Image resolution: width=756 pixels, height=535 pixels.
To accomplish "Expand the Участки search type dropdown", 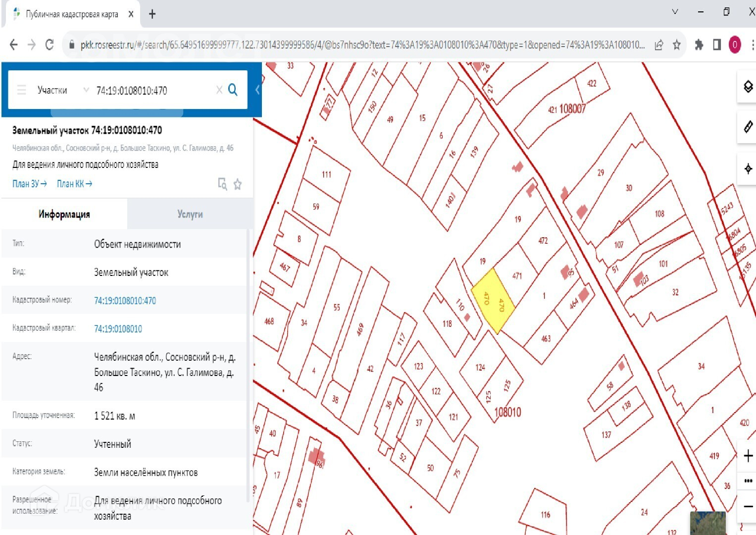I will click(x=86, y=90).
